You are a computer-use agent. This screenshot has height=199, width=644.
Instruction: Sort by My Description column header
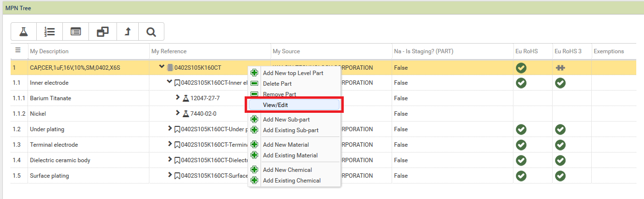click(49, 51)
